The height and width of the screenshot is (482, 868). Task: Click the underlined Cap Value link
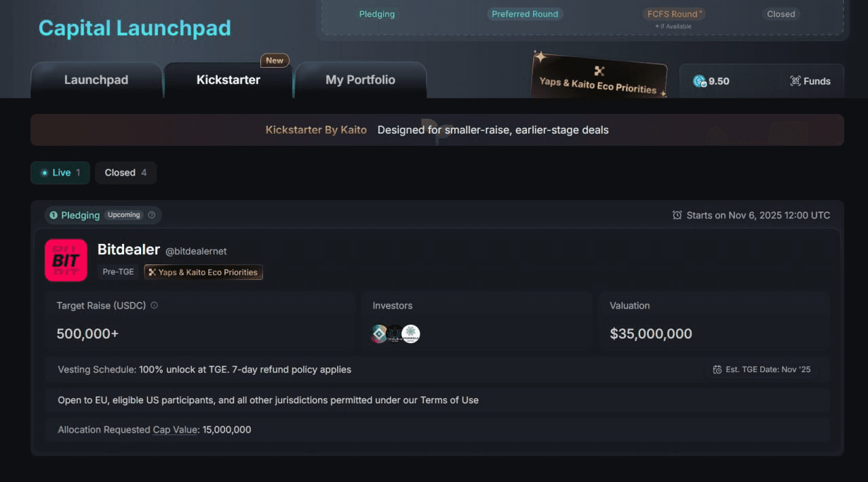175,430
